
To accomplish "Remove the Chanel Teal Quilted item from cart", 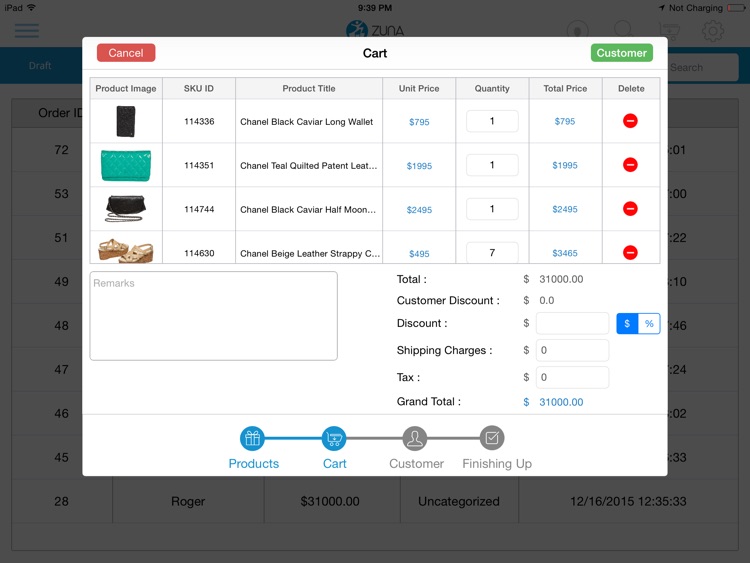I will pyautogui.click(x=630, y=165).
